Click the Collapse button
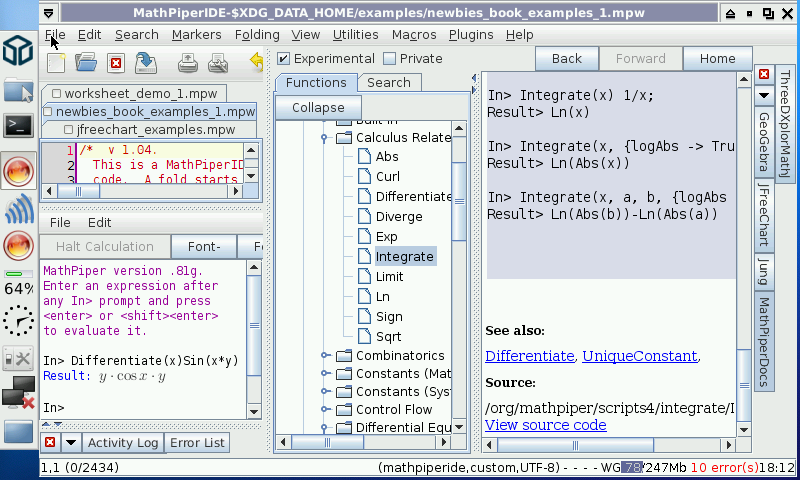 click(318, 108)
